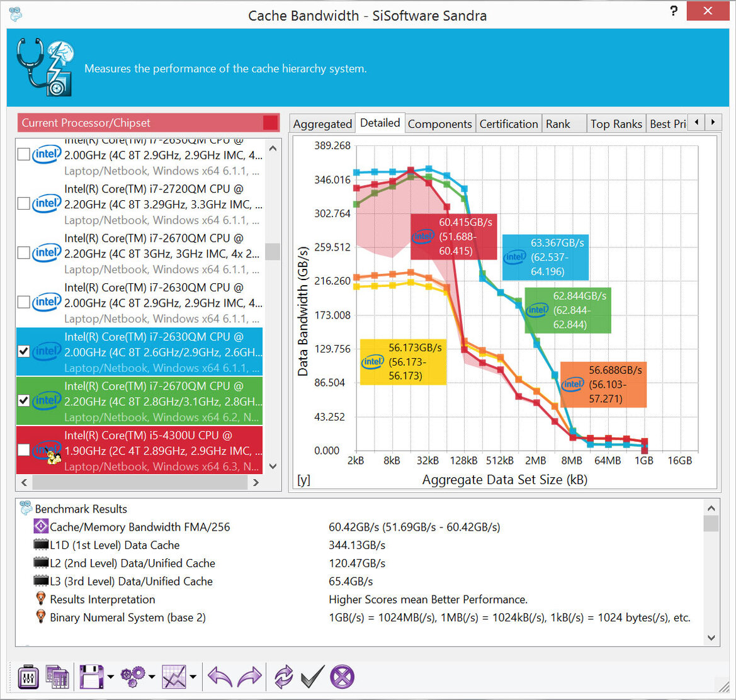
Task: Open the Components tab
Action: pyautogui.click(x=440, y=124)
